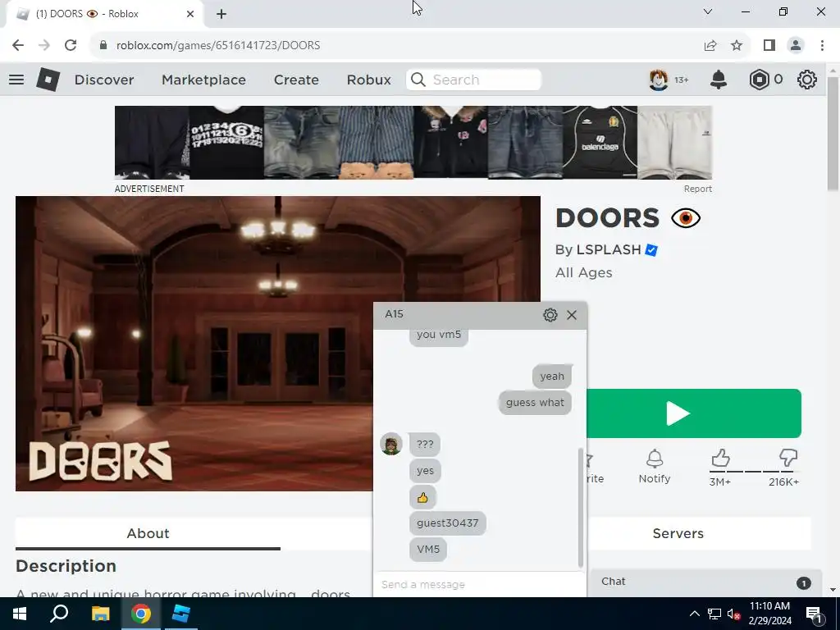This screenshot has width=840, height=630.
Task: Click the chat unread count badge
Action: click(804, 583)
